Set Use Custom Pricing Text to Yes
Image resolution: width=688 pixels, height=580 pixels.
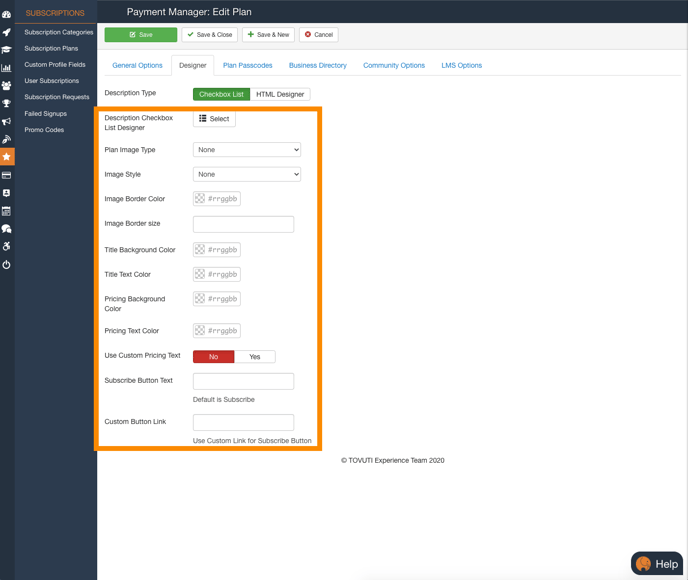(254, 357)
